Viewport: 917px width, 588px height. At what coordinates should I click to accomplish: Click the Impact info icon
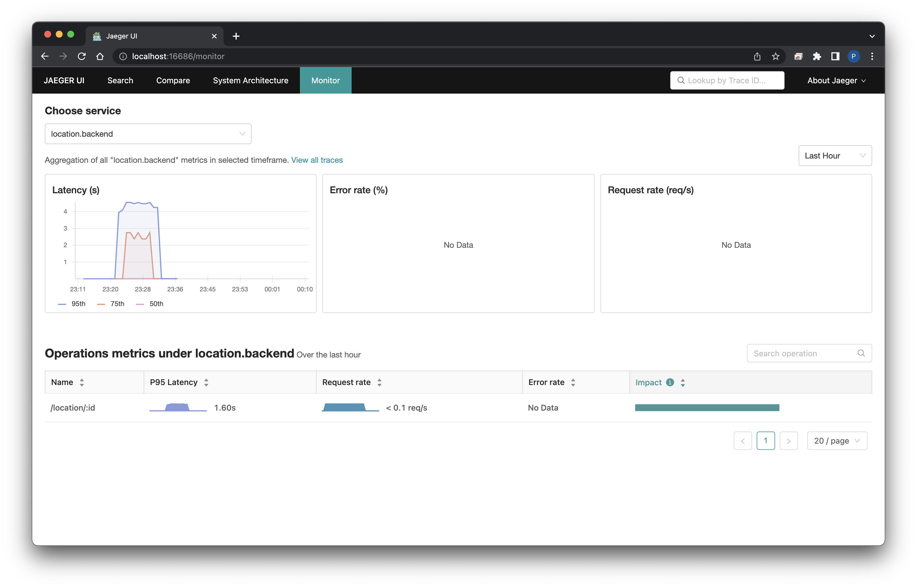pyautogui.click(x=670, y=382)
